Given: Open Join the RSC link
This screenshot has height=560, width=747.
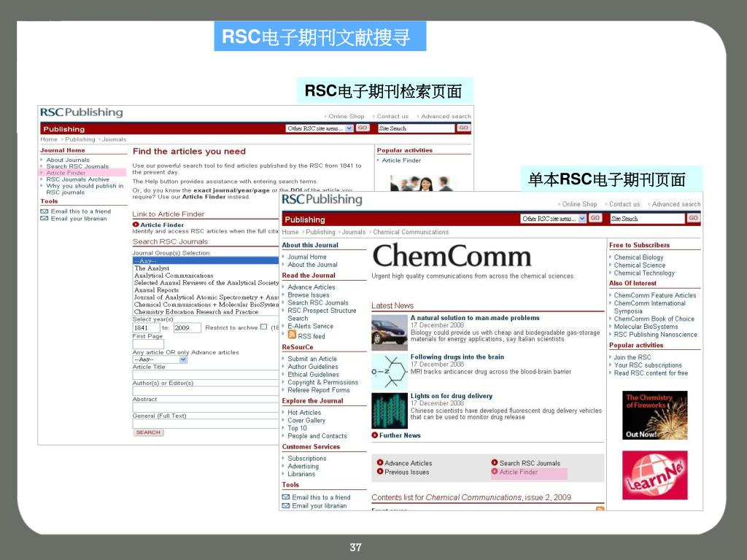Looking at the screenshot, I should (x=632, y=357).
